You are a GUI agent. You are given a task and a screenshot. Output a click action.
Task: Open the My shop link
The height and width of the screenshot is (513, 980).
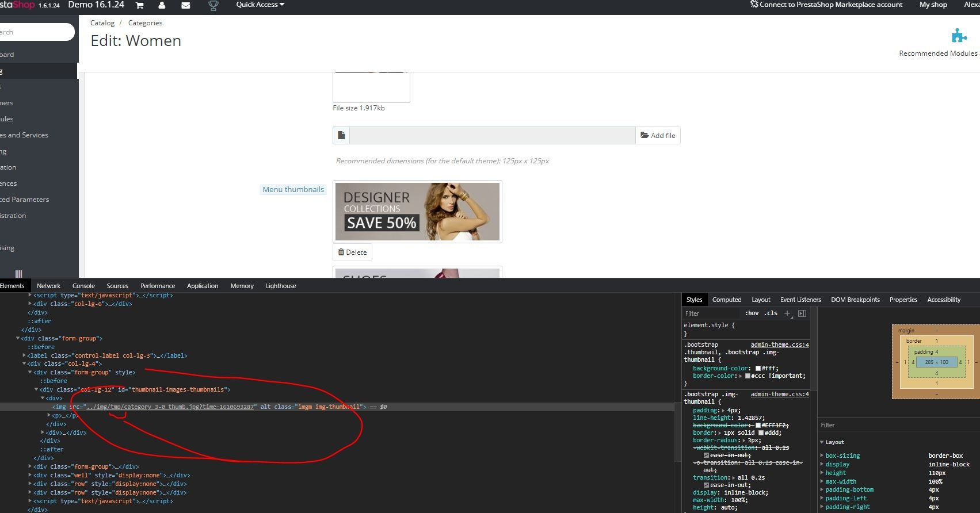pyautogui.click(x=933, y=5)
